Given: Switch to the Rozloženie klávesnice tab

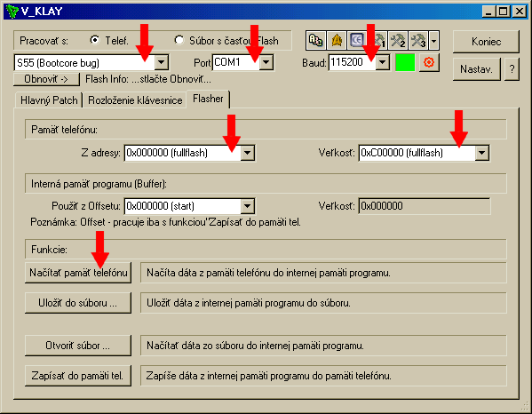Looking at the screenshot, I should pos(135,100).
